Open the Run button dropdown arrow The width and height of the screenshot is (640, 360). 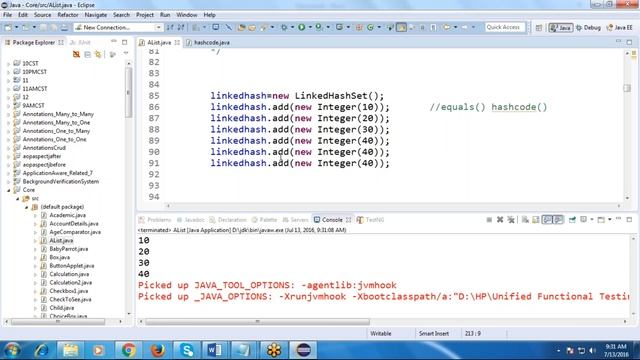click(310, 27)
